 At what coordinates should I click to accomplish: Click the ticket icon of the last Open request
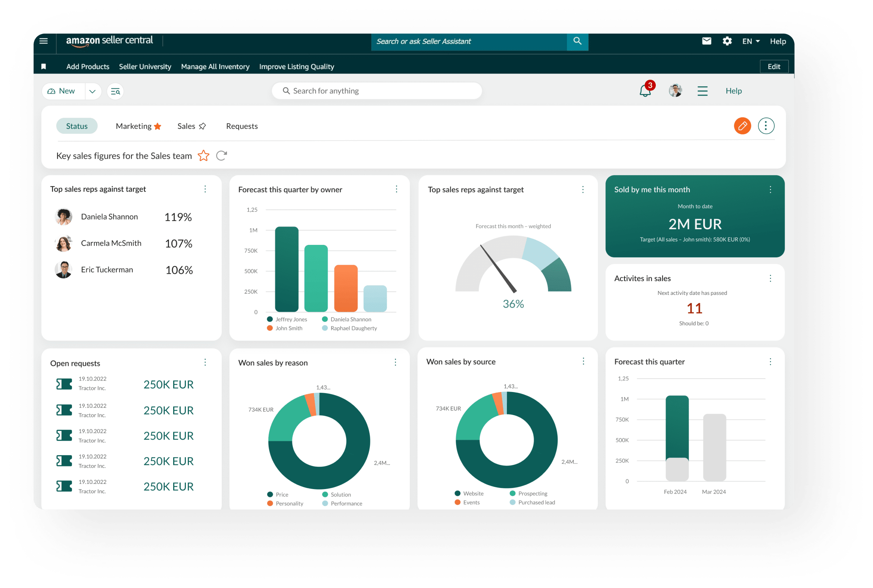point(64,486)
